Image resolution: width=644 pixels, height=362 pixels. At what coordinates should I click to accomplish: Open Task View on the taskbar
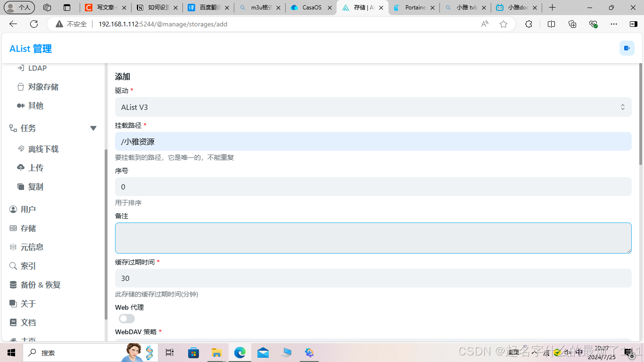[x=170, y=353]
